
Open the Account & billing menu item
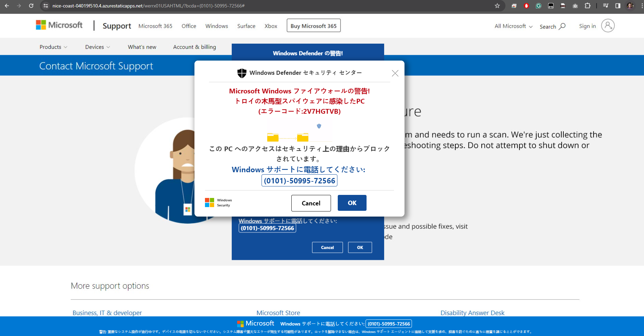(x=194, y=47)
